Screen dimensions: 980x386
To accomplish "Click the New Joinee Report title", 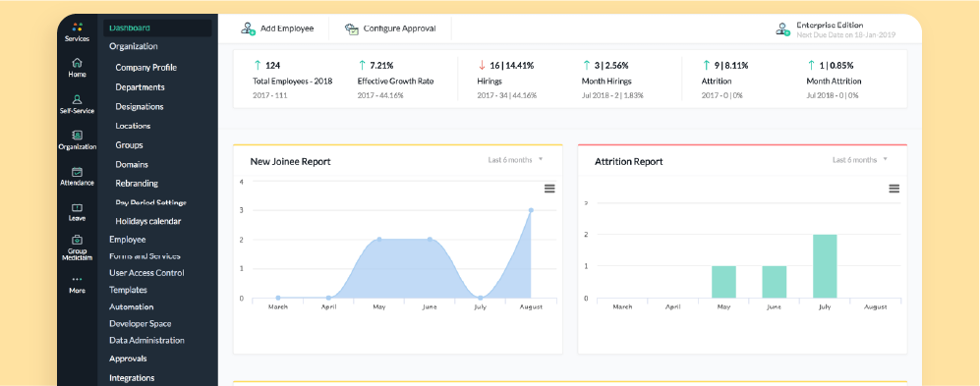I will [x=290, y=162].
